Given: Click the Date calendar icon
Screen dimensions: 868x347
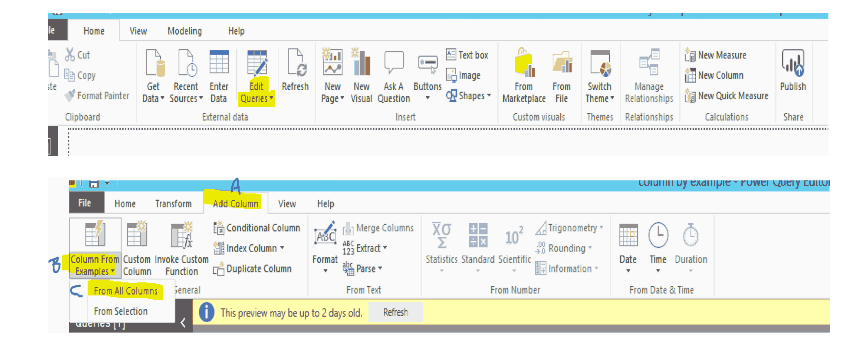Looking at the screenshot, I should [x=628, y=236].
